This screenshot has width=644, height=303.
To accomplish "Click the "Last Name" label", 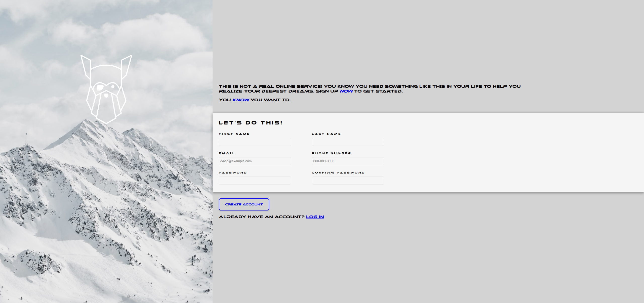I will [326, 134].
